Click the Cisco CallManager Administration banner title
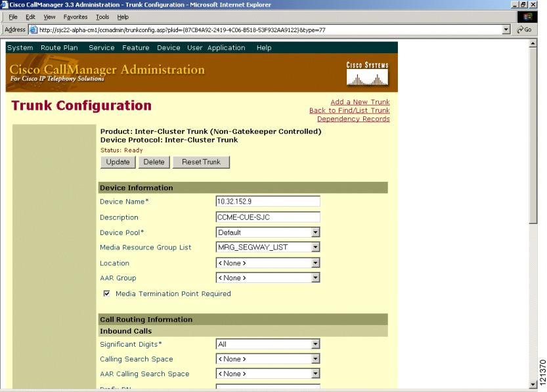Viewport: 547px width, 392px height. click(x=107, y=70)
